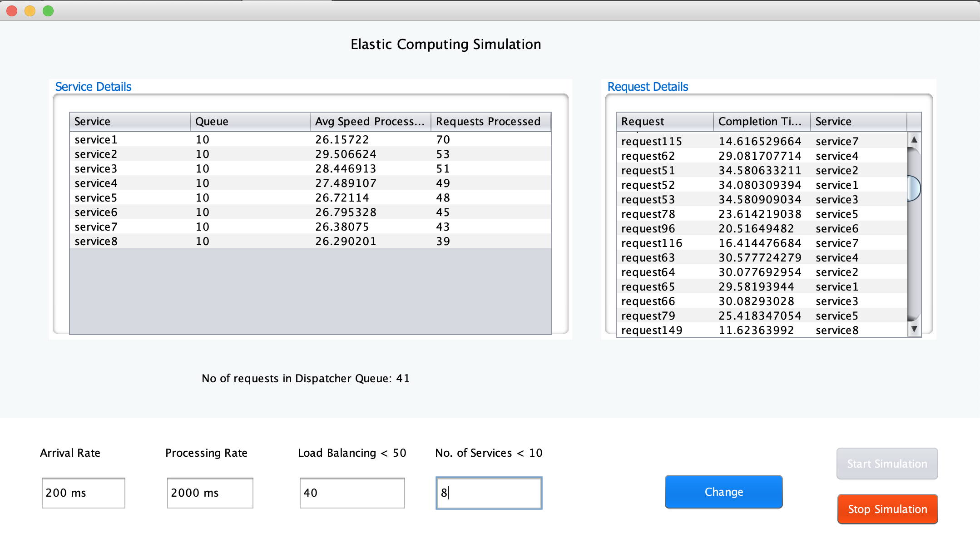980x543 pixels.
Task: Click the disabled Start Simulation button
Action: click(886, 464)
